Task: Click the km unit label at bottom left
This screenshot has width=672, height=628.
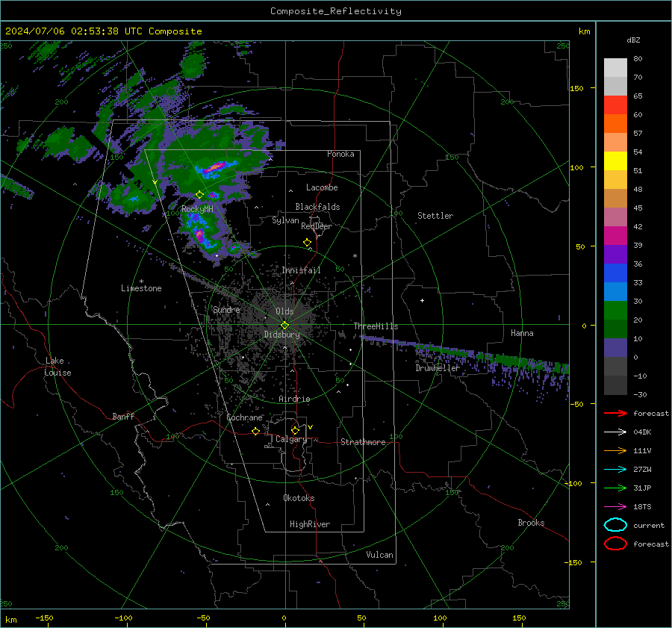Action: 10,620
